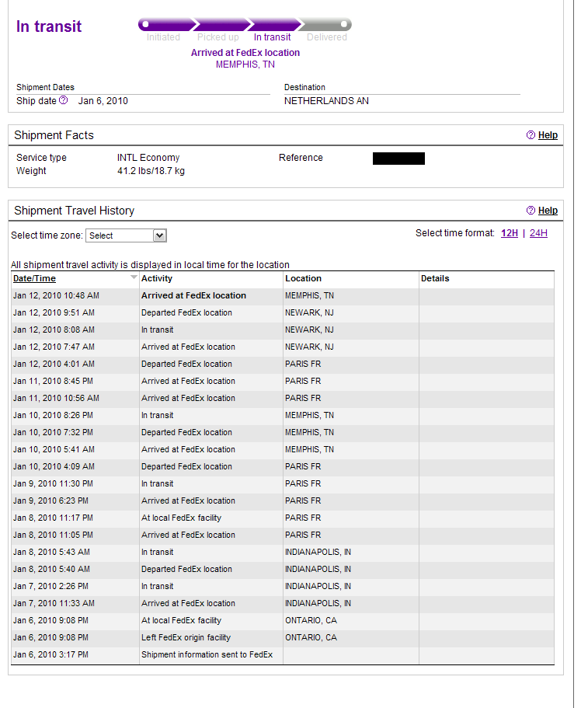Switch time format to 12H
Screen dimensions: 588x708
509,233
